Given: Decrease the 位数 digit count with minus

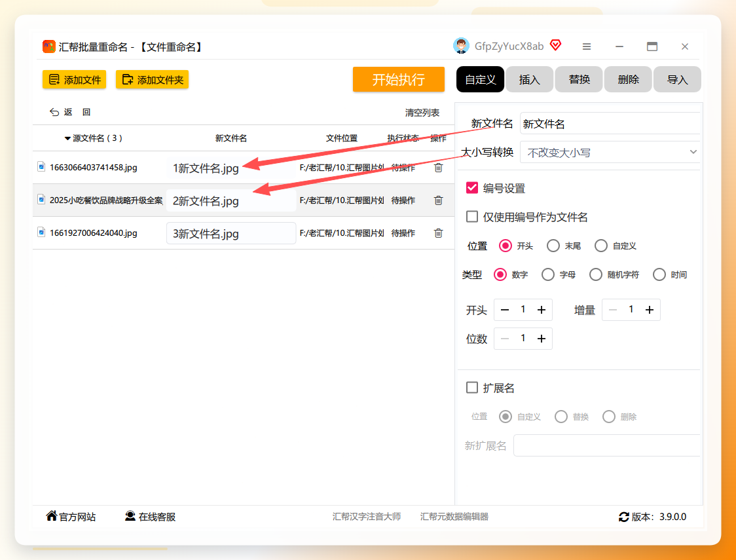Looking at the screenshot, I should pyautogui.click(x=505, y=339).
